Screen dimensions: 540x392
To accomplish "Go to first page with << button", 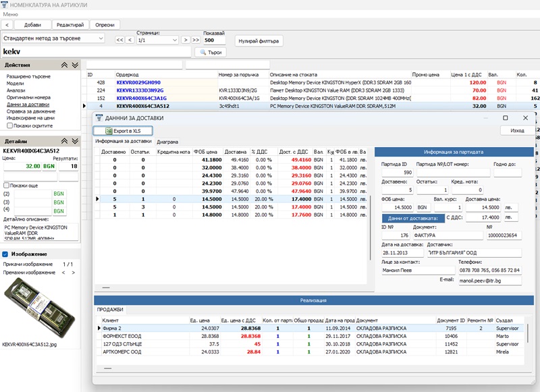I will (119, 40).
